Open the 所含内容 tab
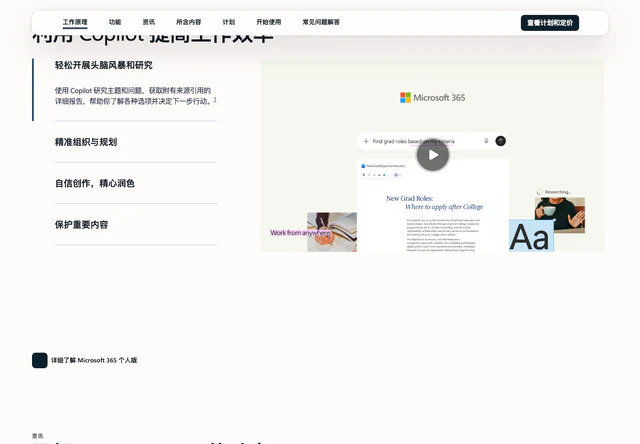 click(189, 22)
